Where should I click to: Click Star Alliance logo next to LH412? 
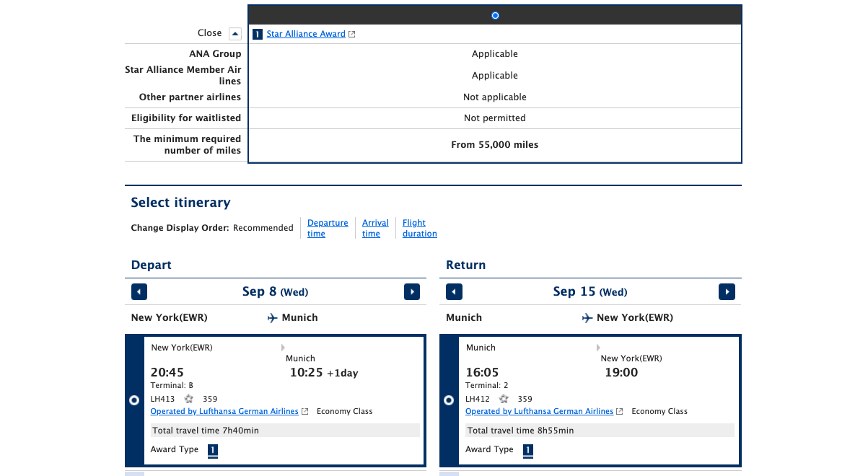tap(504, 399)
